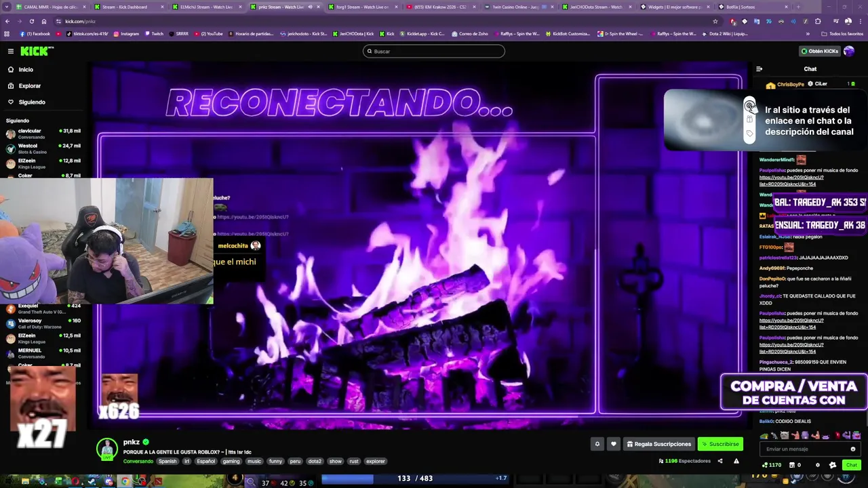Click the gaming tag

click(231, 461)
